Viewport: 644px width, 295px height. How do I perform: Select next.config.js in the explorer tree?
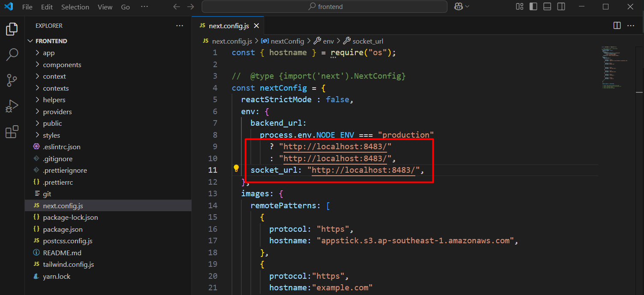click(108, 206)
